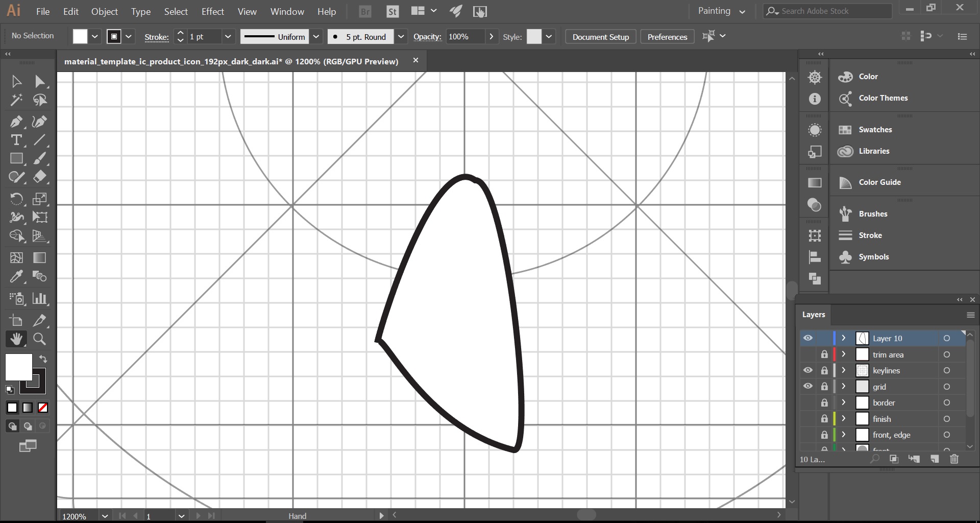The width and height of the screenshot is (980, 523).
Task: Select the Direct Selection tool
Action: pyautogui.click(x=39, y=82)
